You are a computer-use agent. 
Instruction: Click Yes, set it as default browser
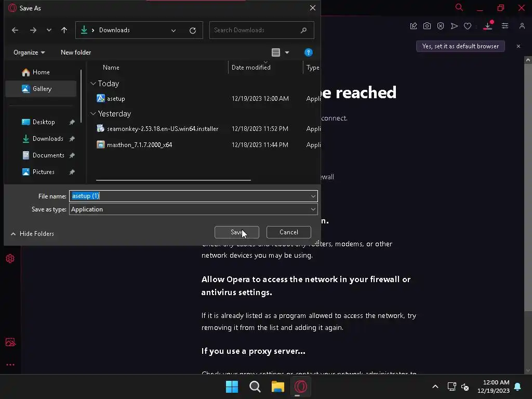[460, 46]
